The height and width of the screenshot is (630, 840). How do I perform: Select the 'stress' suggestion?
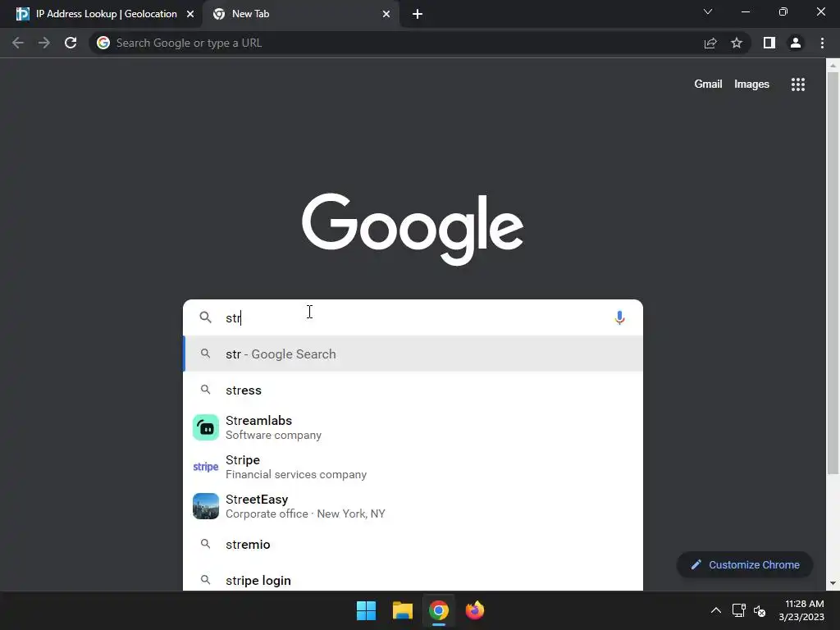413,390
